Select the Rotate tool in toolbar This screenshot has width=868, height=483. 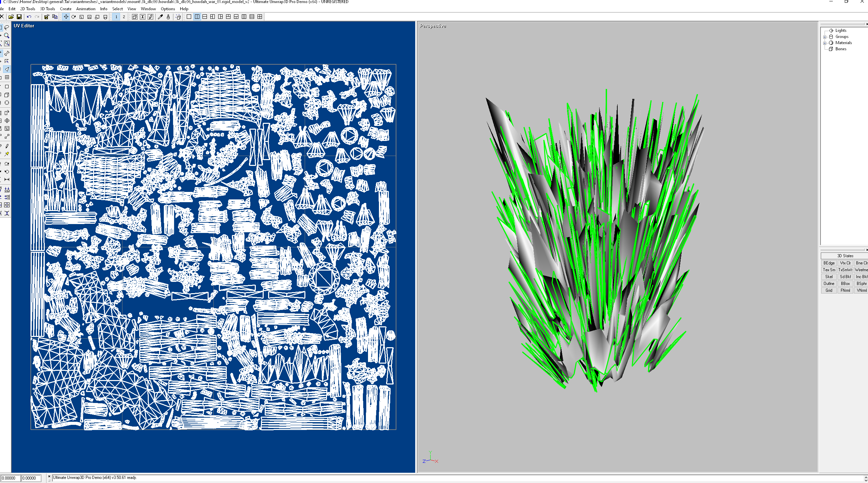tap(74, 17)
